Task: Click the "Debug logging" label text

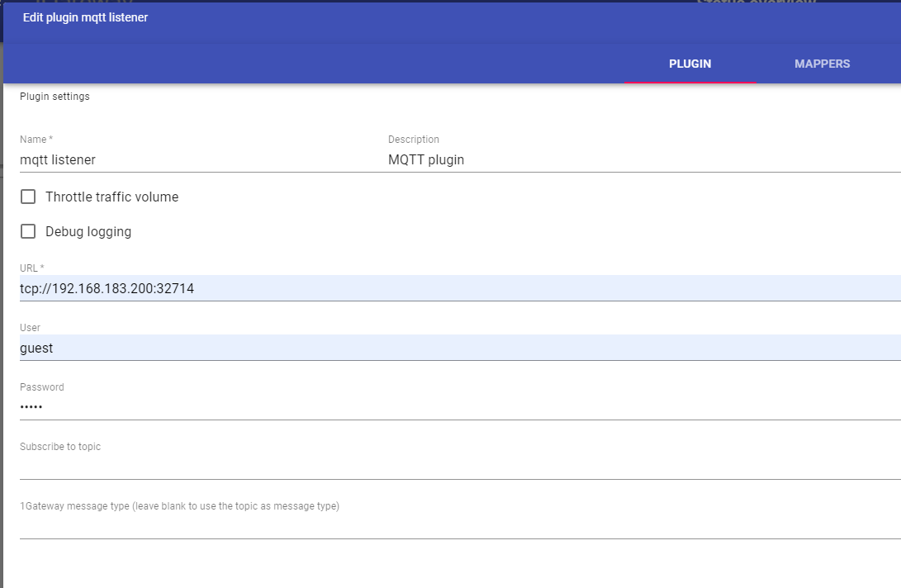Action: point(88,231)
